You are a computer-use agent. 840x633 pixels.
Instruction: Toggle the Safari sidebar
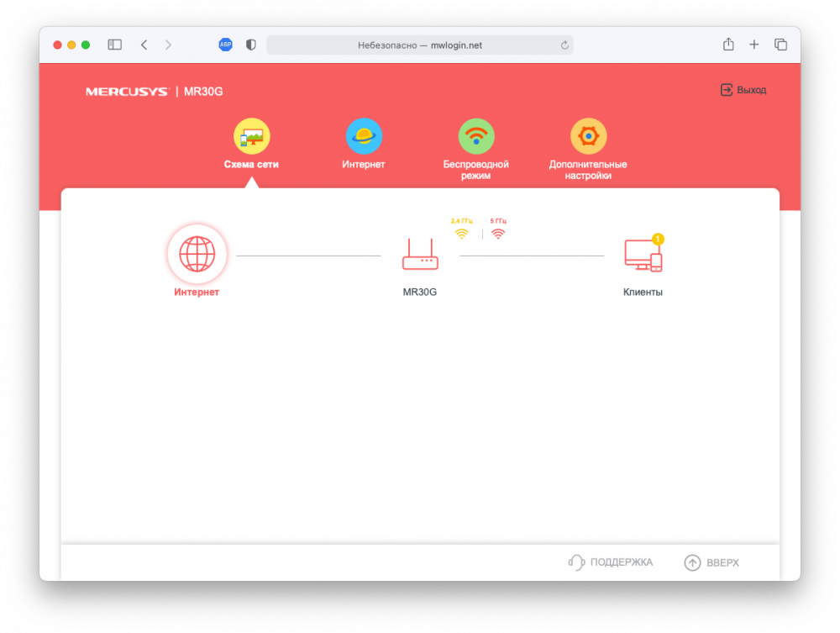[114, 45]
